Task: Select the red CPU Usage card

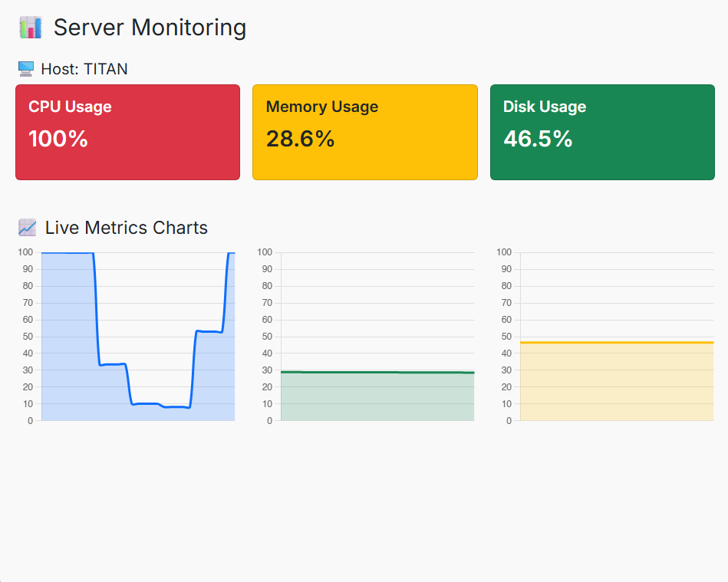Action: pos(127,132)
